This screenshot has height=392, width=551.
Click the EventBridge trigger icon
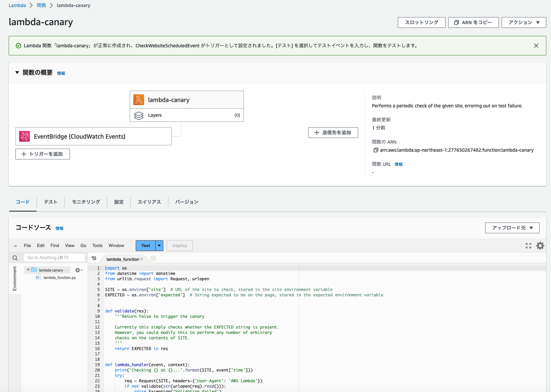pyautogui.click(x=25, y=136)
